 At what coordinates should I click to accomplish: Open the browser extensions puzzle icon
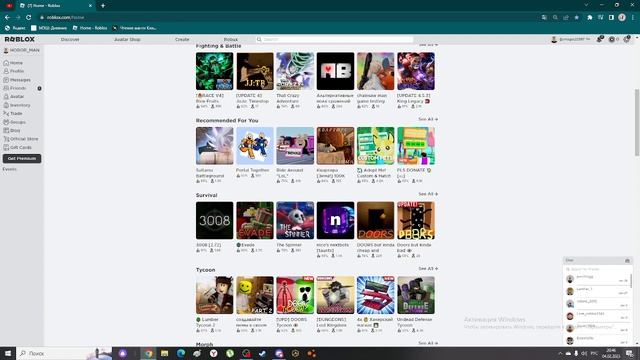click(x=590, y=18)
